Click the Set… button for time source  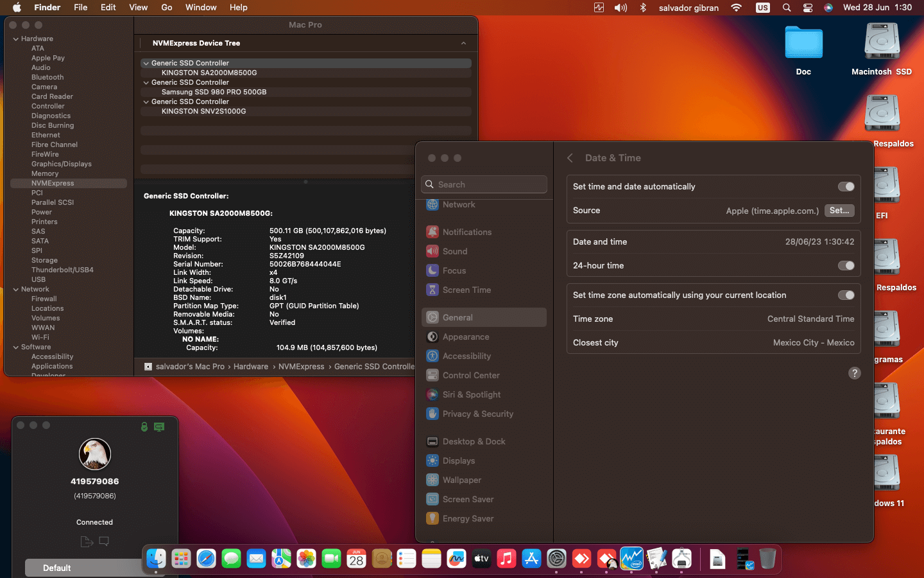tap(839, 211)
